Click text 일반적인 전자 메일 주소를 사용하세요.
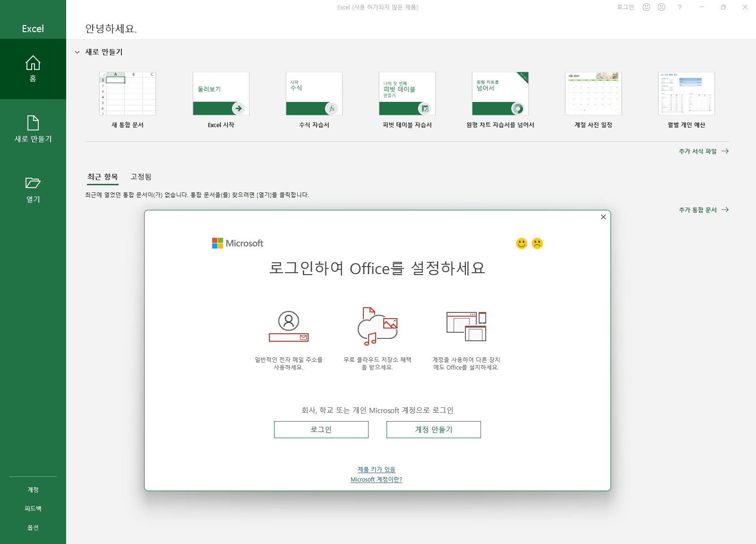This screenshot has height=544, width=756. 289,363
